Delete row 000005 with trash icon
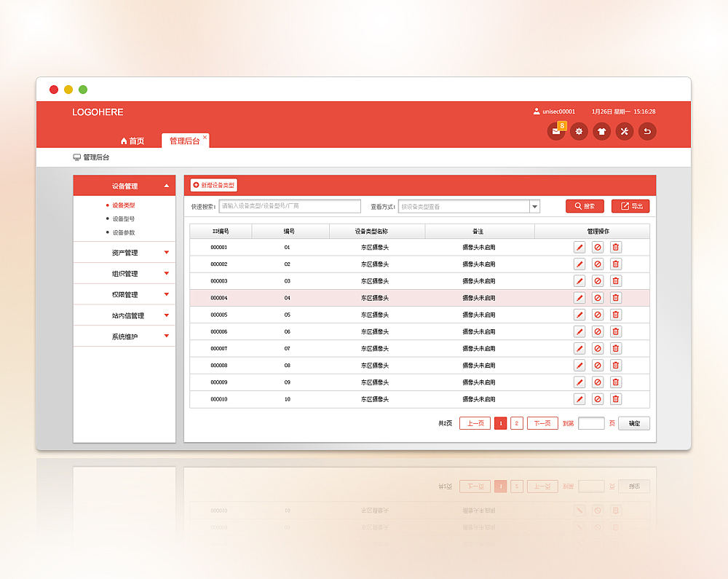Viewport: 728px width, 579px height. click(616, 315)
